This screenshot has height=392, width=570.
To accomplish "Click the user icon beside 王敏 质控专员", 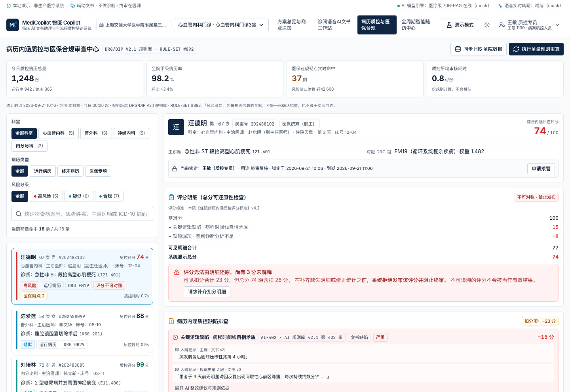I will pyautogui.click(x=502, y=25).
